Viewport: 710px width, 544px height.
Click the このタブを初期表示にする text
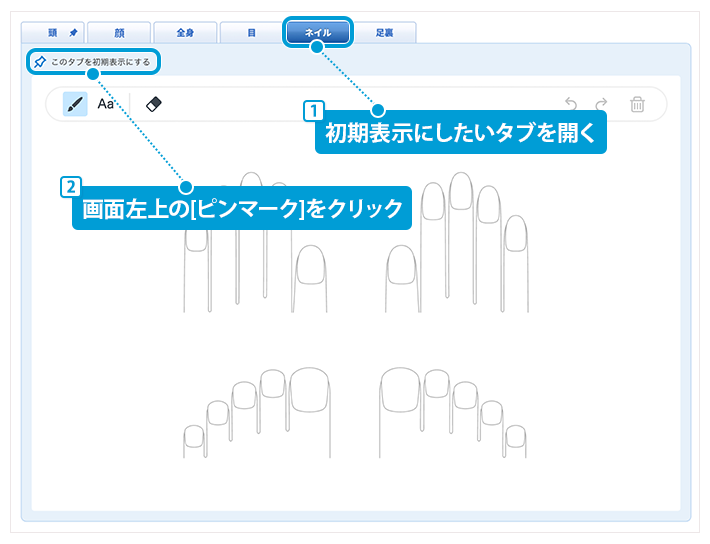click(100, 62)
